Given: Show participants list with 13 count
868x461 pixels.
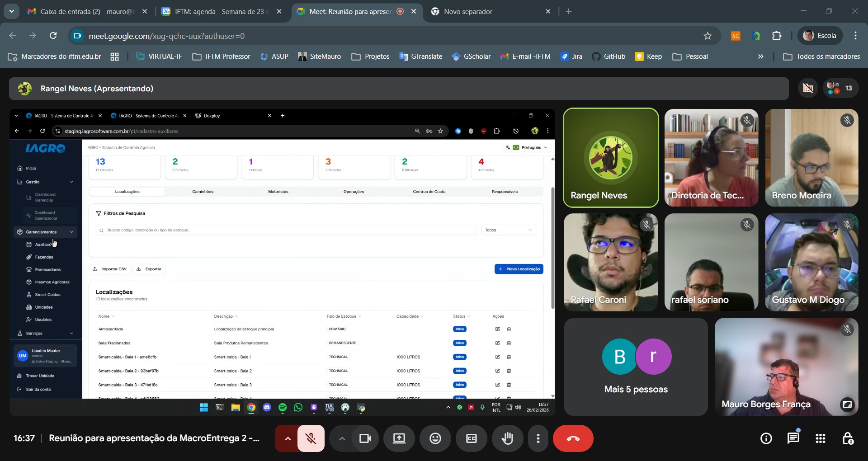Looking at the screenshot, I should click(x=840, y=88).
